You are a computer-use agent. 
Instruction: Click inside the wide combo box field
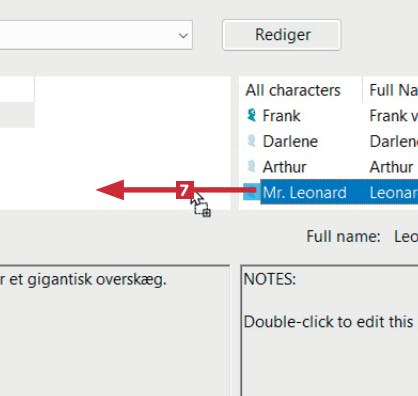point(93,35)
